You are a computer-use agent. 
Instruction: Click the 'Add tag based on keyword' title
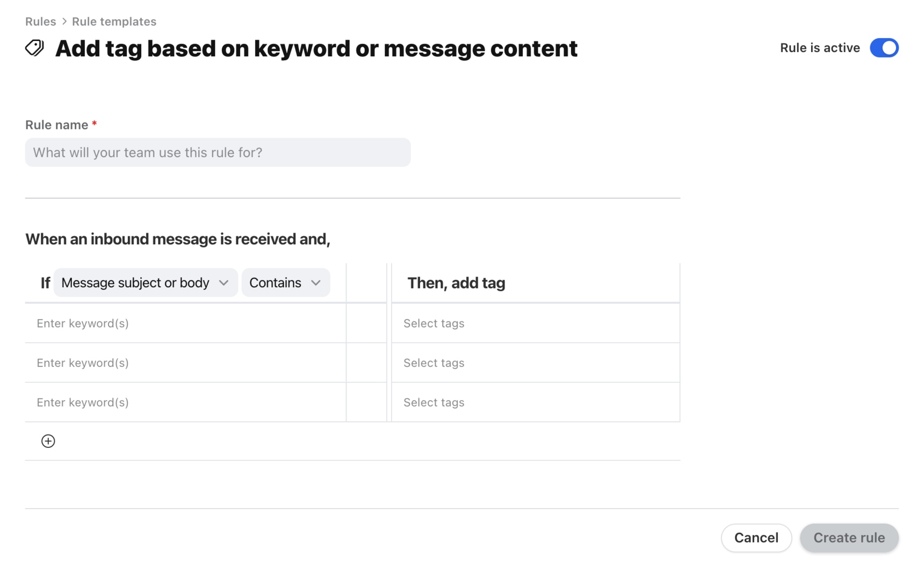point(316,48)
